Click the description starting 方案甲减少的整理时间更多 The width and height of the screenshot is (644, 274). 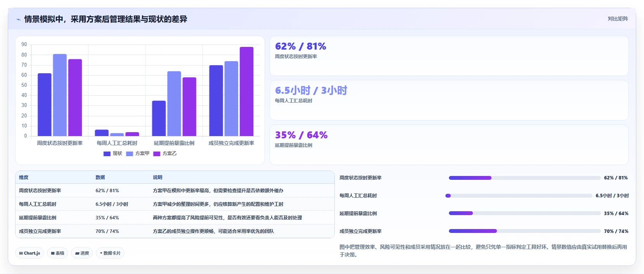tap(218, 204)
